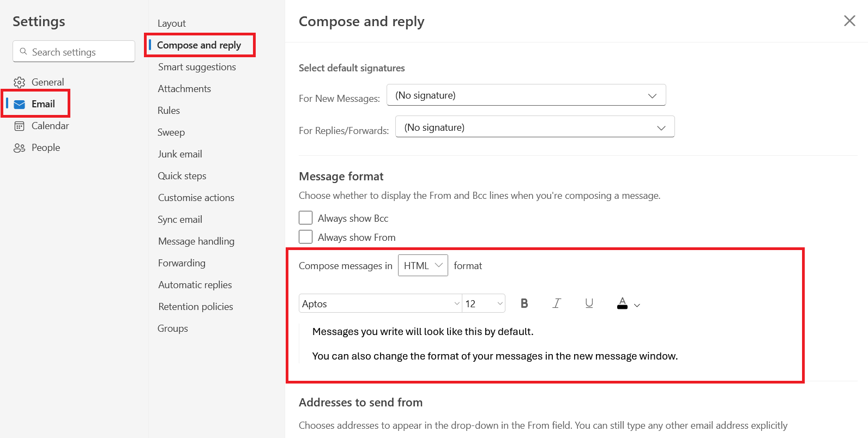The height and width of the screenshot is (438, 868).
Task: Open the HTML message format dropdown
Action: click(423, 265)
